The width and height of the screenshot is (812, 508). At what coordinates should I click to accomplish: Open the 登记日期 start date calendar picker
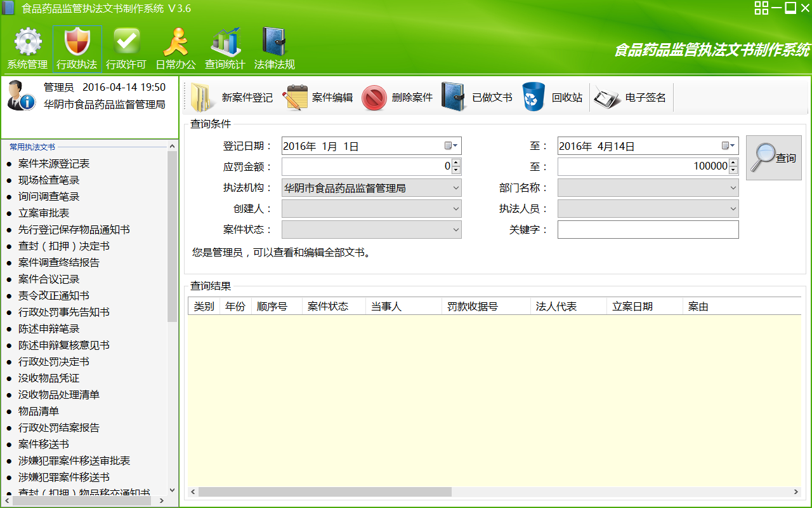tap(451, 146)
